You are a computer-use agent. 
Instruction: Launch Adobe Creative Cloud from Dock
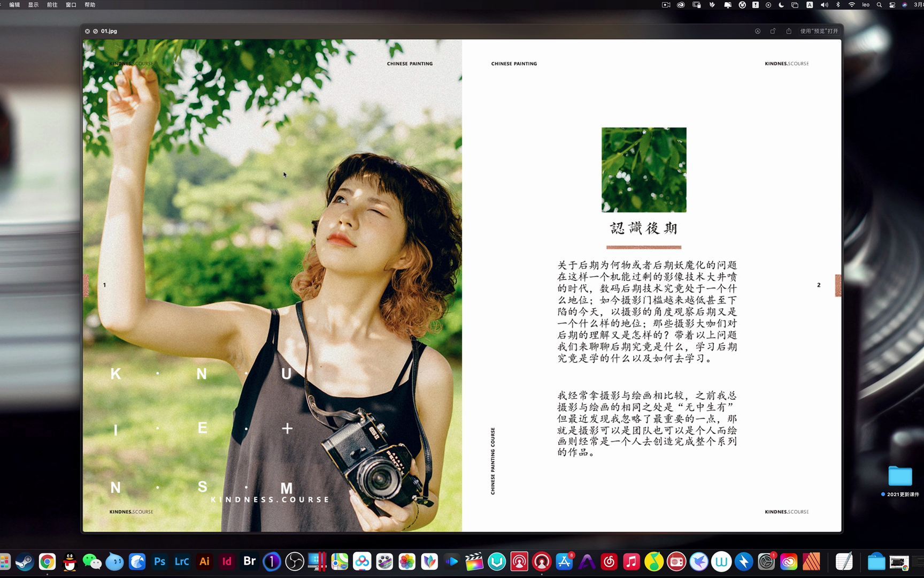[789, 561]
